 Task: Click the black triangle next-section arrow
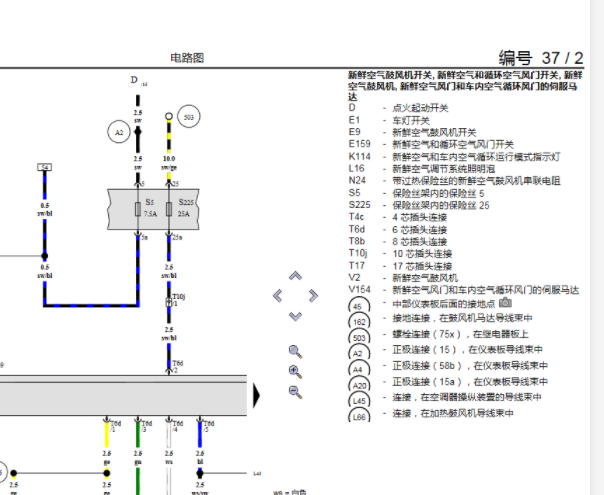257,395
